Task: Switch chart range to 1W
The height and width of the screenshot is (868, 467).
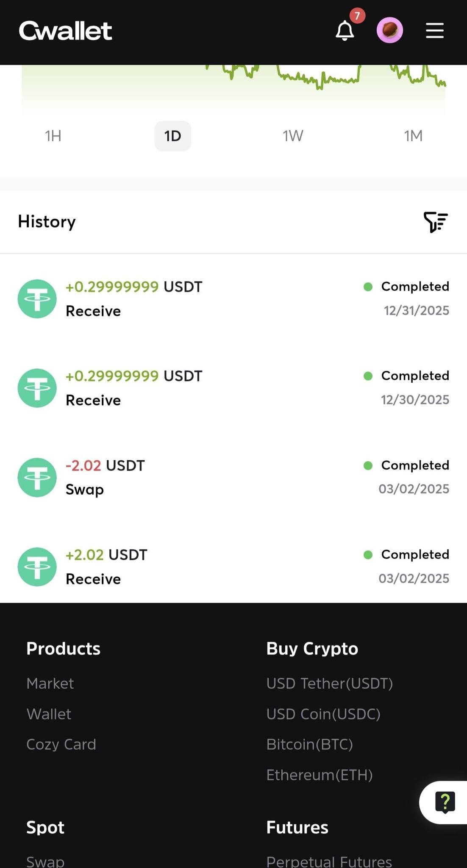Action: tap(293, 136)
